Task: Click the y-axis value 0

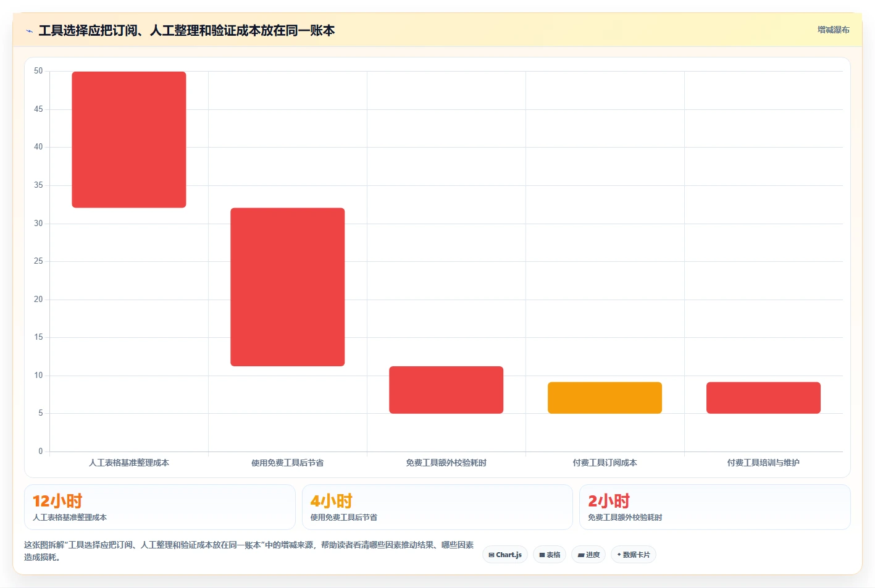Action: [41, 451]
